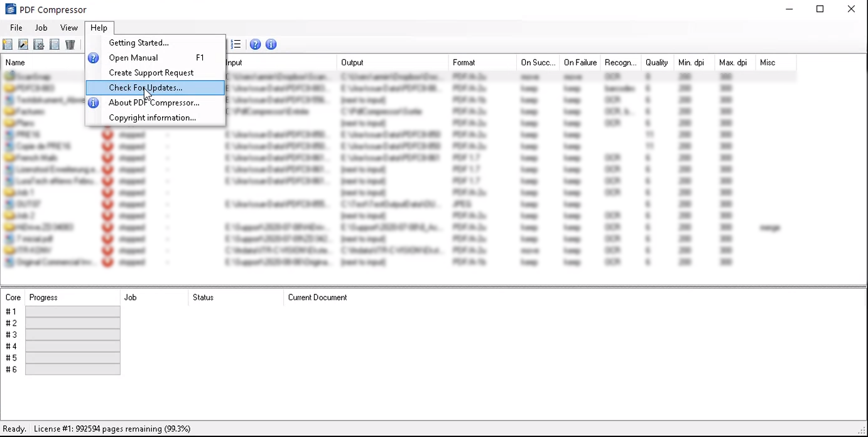Click the edit job wand icon
The image size is (868, 437).
23,45
